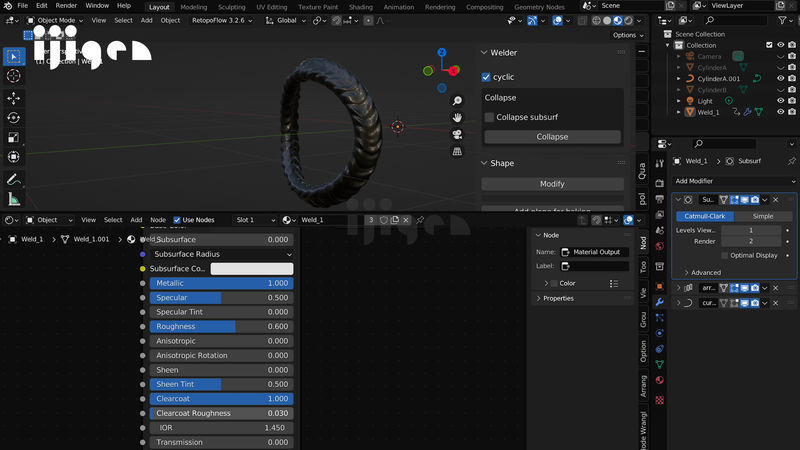Open the Render properties tab icon
Viewport: 800px width, 450px height.
tap(660, 183)
